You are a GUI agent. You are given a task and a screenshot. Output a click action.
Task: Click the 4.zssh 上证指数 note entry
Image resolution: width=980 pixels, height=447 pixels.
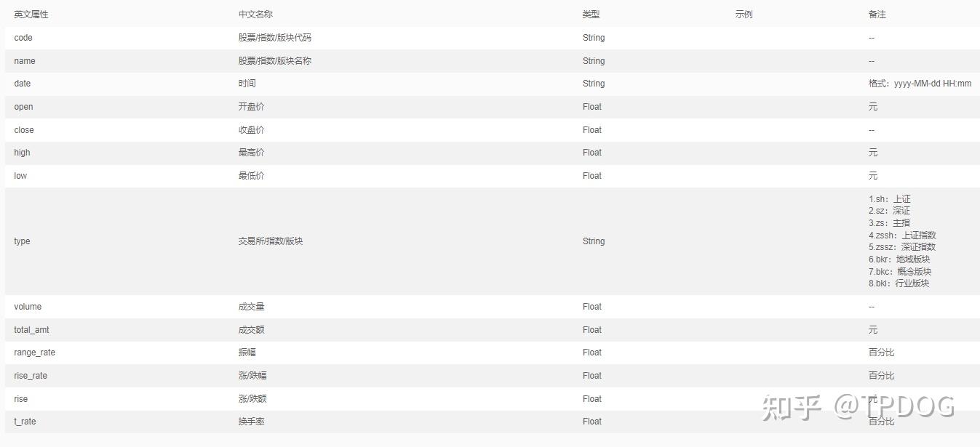(x=902, y=235)
